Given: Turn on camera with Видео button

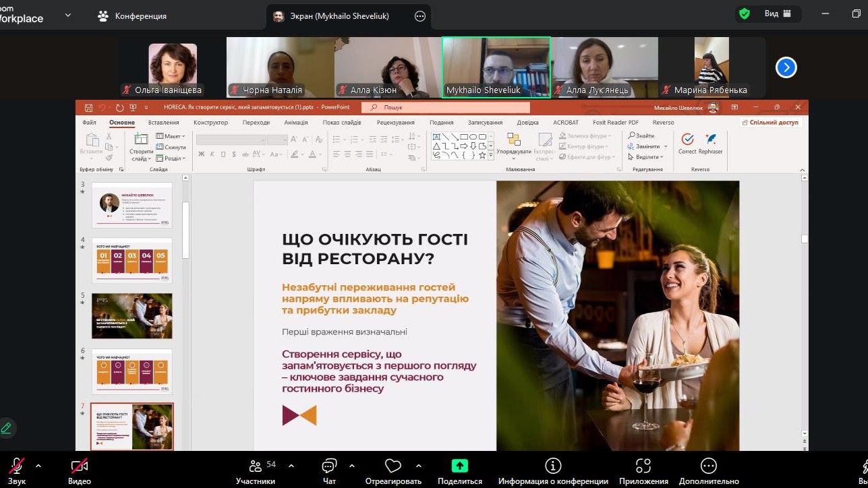Looking at the screenshot, I should click(79, 466).
